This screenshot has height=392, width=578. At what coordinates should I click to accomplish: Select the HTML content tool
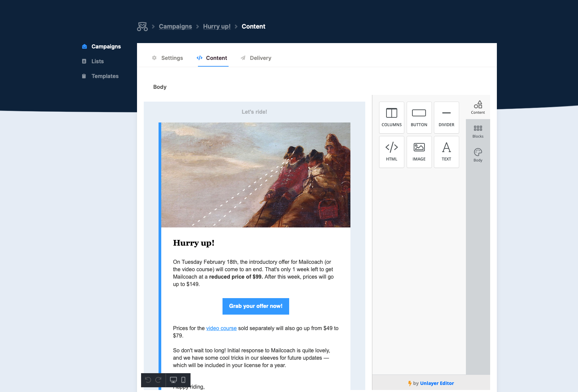(x=392, y=152)
